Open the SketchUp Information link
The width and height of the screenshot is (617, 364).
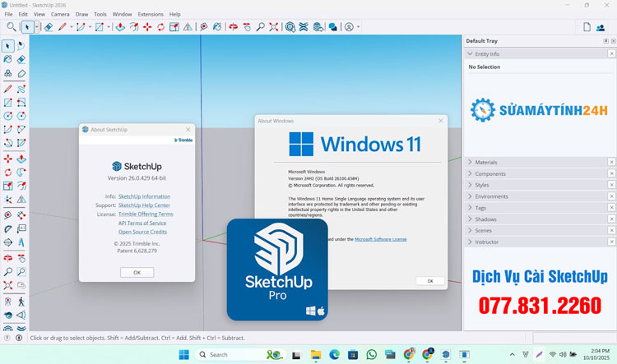(x=144, y=196)
